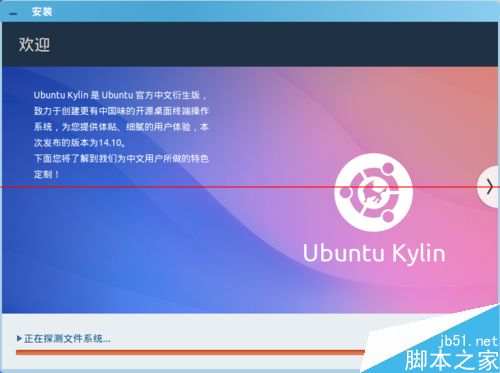Click the line 'Ubuntu Kylin 是 Ubuntu 官方中文衍生版'
Viewport: 500px width, 373px height.
[x=120, y=95]
